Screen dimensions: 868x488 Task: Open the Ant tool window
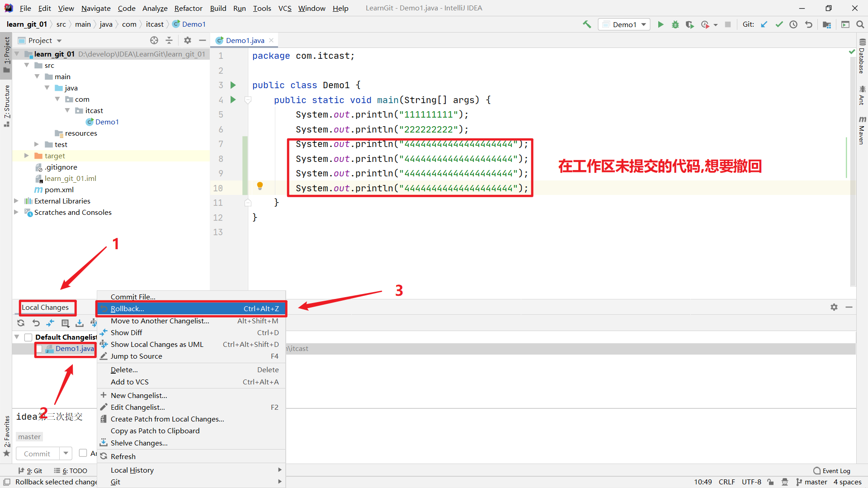tap(862, 95)
